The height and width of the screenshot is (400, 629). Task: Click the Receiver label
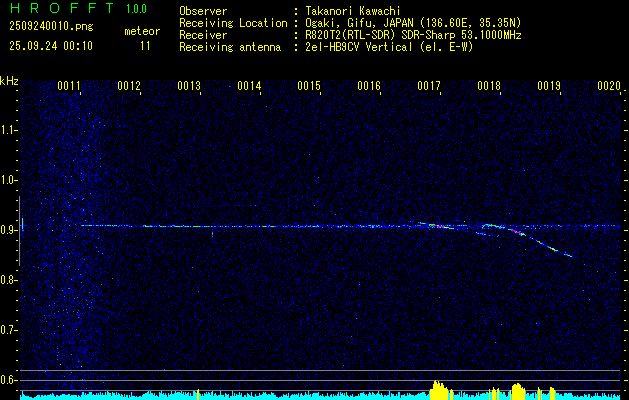click(x=203, y=35)
